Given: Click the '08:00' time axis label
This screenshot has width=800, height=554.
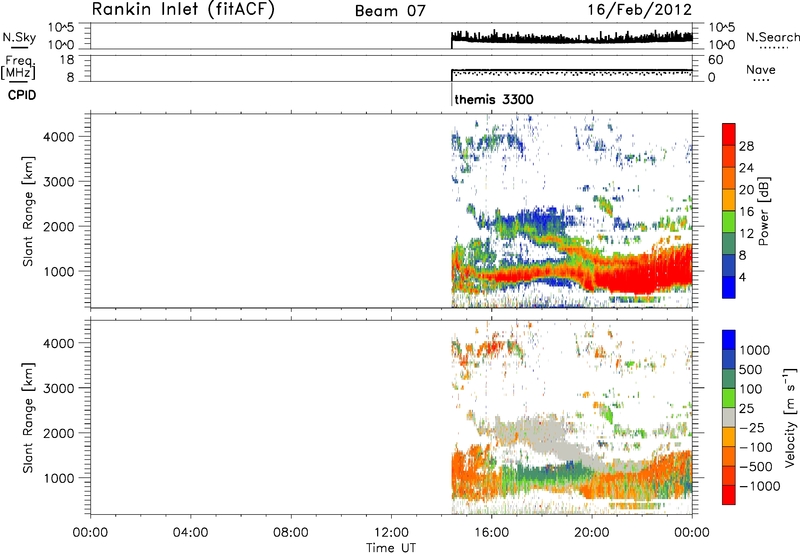Looking at the screenshot, I should tap(291, 533).
